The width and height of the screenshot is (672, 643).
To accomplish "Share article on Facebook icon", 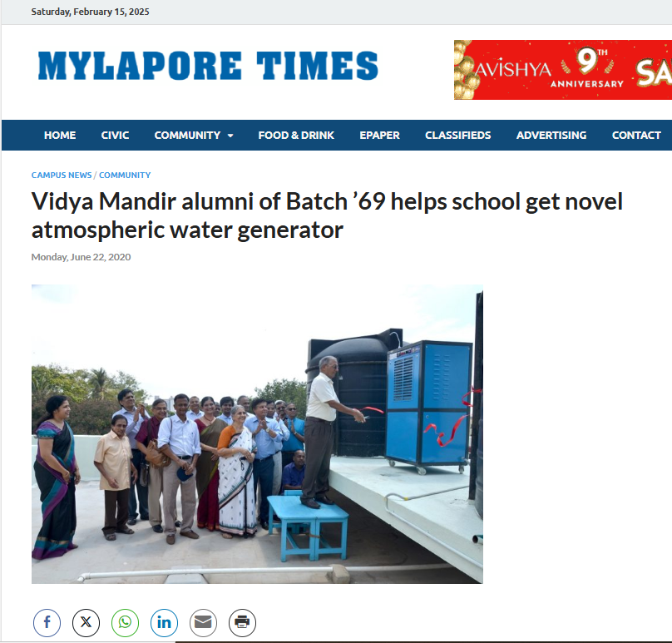I will (47, 622).
